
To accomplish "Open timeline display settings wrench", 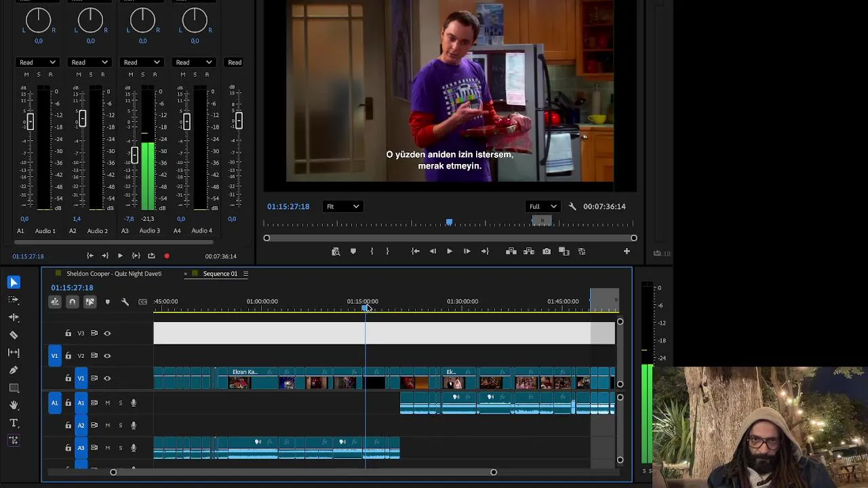I will 125,302.
